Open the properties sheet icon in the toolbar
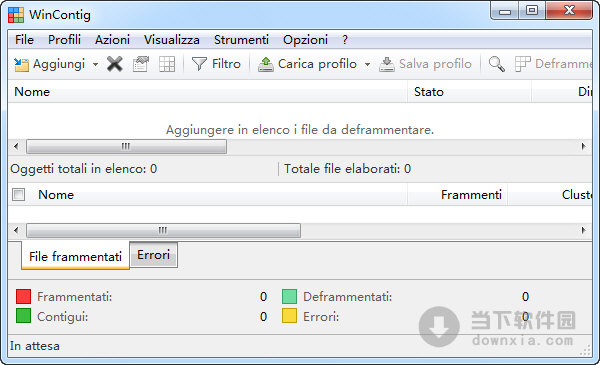The image size is (600, 365). [x=141, y=64]
